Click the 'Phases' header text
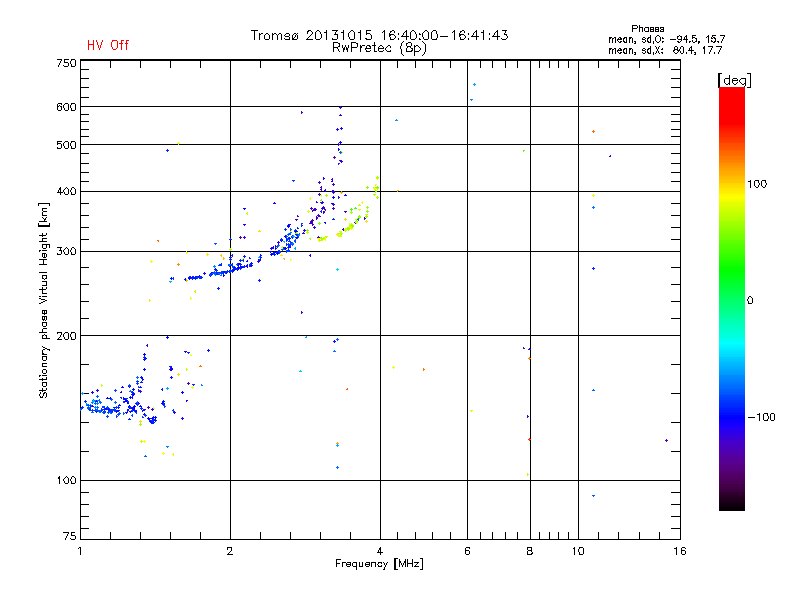The image size is (800, 600). pos(647,29)
